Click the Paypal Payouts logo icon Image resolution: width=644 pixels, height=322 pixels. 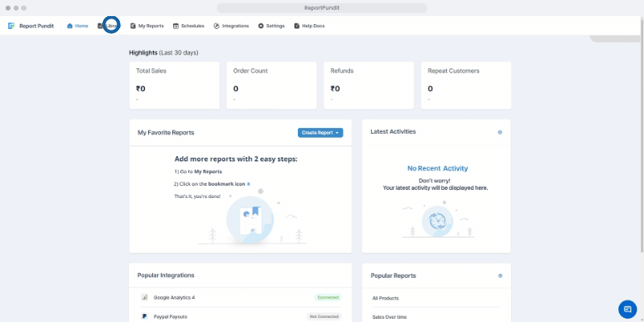(145, 316)
